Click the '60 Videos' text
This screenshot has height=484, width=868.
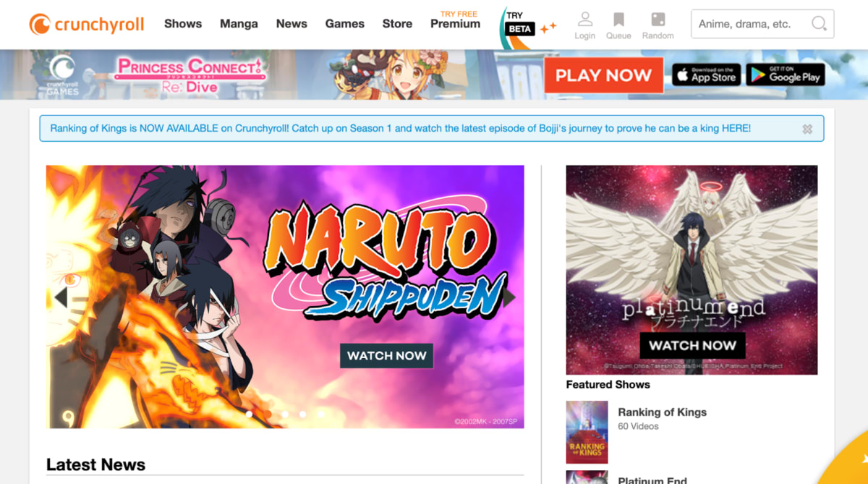point(638,426)
